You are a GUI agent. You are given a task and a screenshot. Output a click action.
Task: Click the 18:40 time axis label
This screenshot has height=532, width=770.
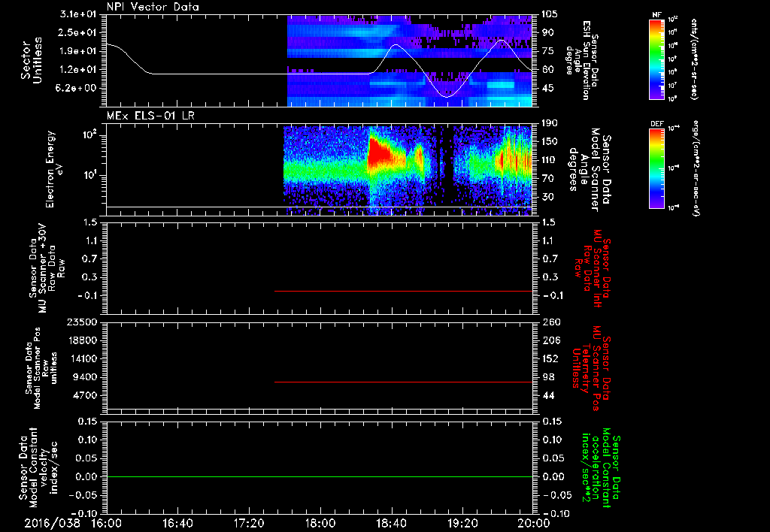coord(391,523)
